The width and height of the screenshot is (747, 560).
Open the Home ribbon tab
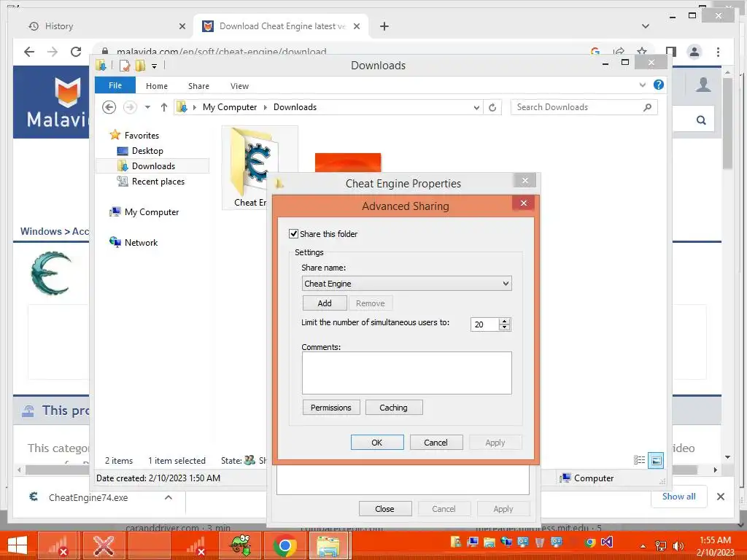click(157, 86)
